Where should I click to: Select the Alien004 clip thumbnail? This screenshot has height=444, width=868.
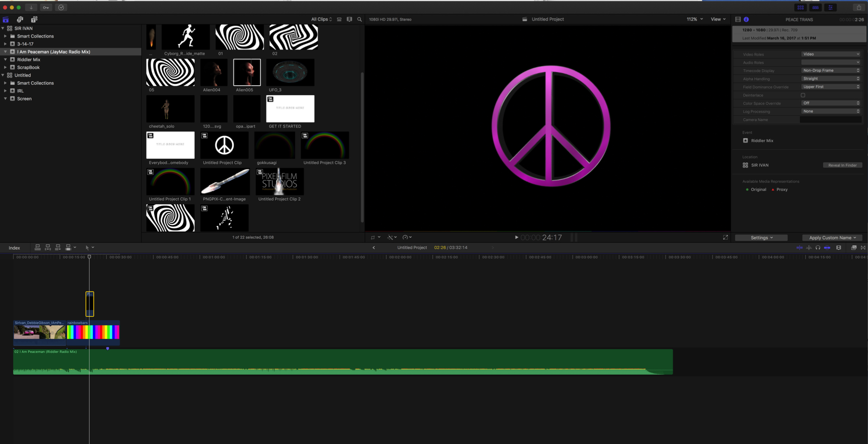tap(214, 72)
